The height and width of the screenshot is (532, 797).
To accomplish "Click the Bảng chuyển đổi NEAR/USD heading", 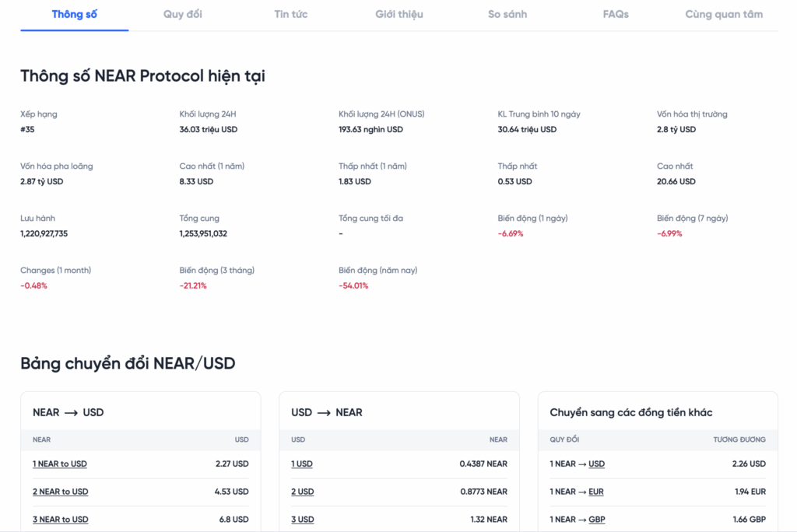I will click(x=128, y=364).
